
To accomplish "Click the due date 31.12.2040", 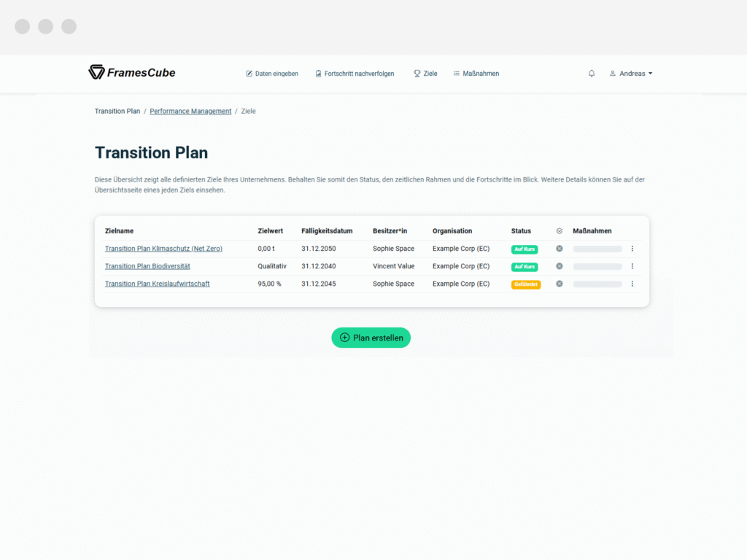I will pos(318,266).
